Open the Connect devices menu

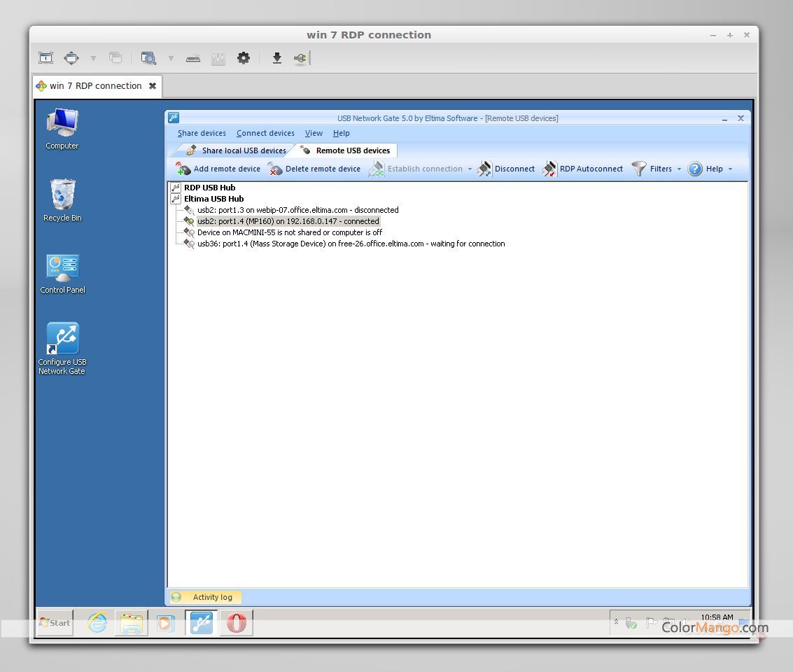click(x=265, y=133)
